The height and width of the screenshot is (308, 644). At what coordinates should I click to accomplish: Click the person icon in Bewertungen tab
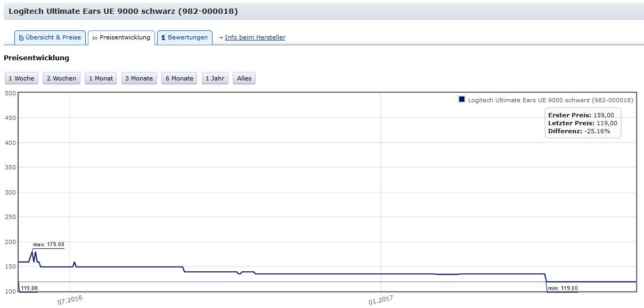click(x=163, y=38)
